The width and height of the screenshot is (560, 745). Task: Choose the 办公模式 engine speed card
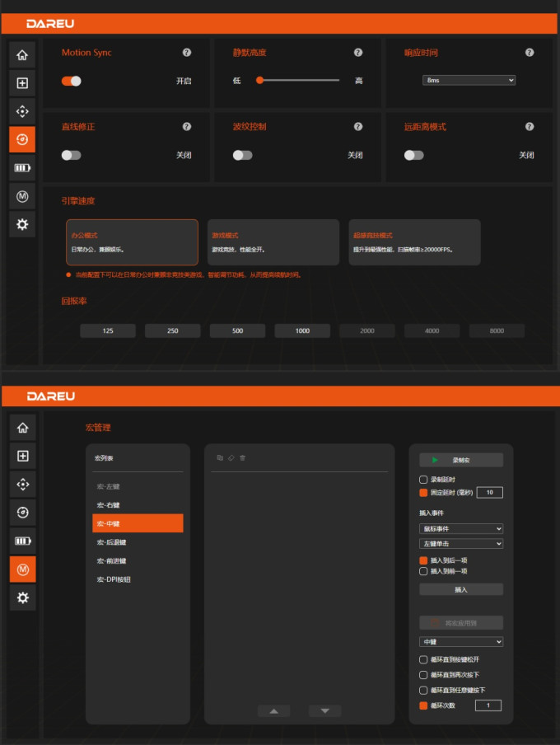coord(132,242)
